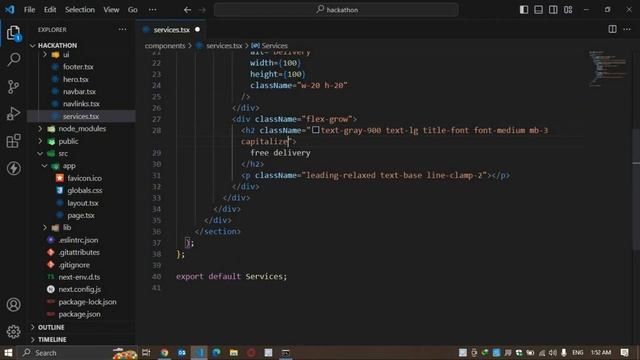The height and width of the screenshot is (360, 640).
Task: Collapse the HACKATHON root folder
Action: [57, 45]
